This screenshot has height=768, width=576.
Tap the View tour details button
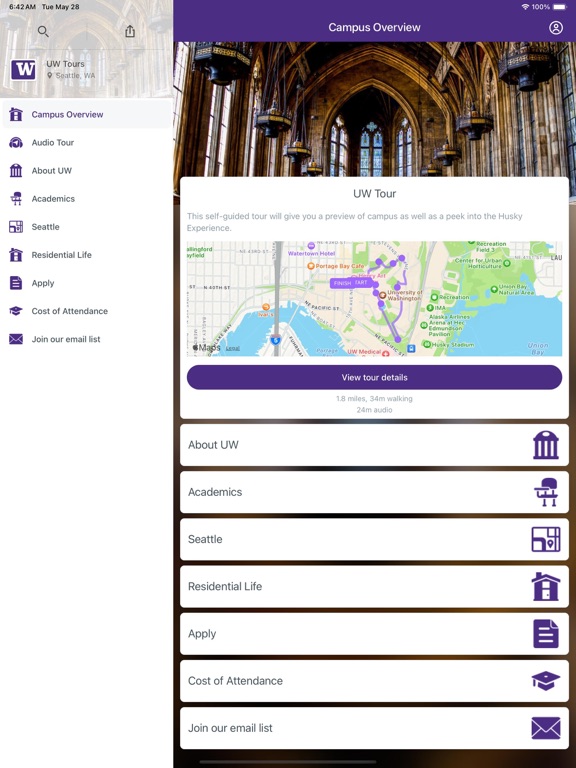click(374, 377)
